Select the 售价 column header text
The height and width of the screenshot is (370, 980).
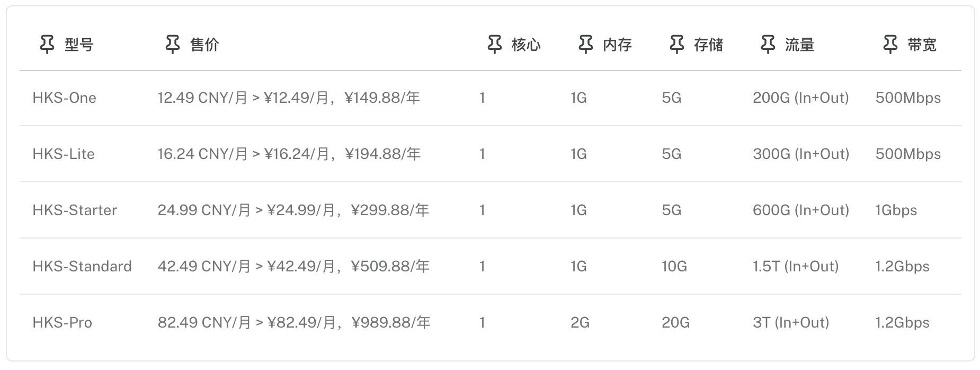(x=204, y=45)
